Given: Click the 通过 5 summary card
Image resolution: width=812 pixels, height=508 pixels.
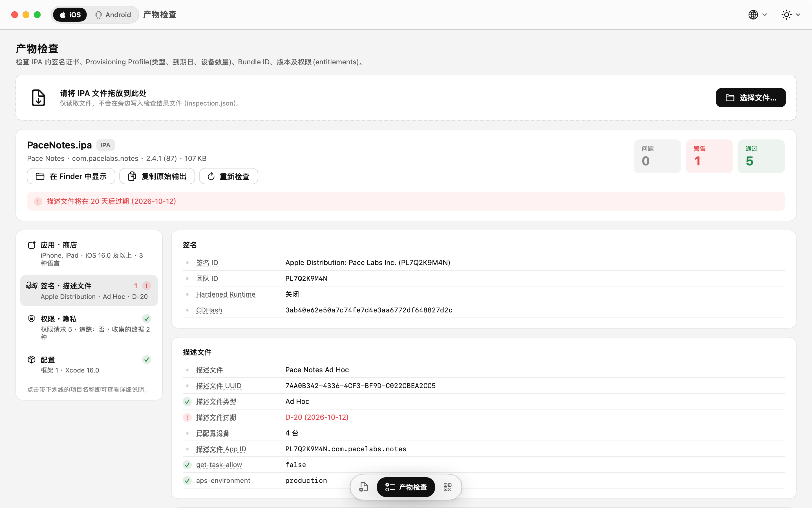Looking at the screenshot, I should pos(761,156).
